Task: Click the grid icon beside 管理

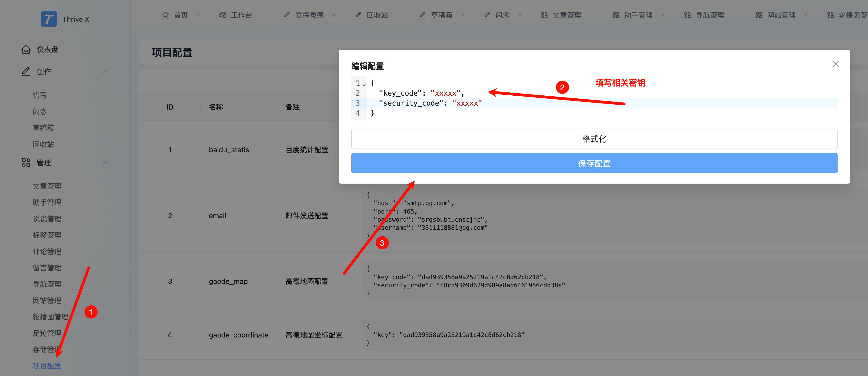Action: [26, 163]
